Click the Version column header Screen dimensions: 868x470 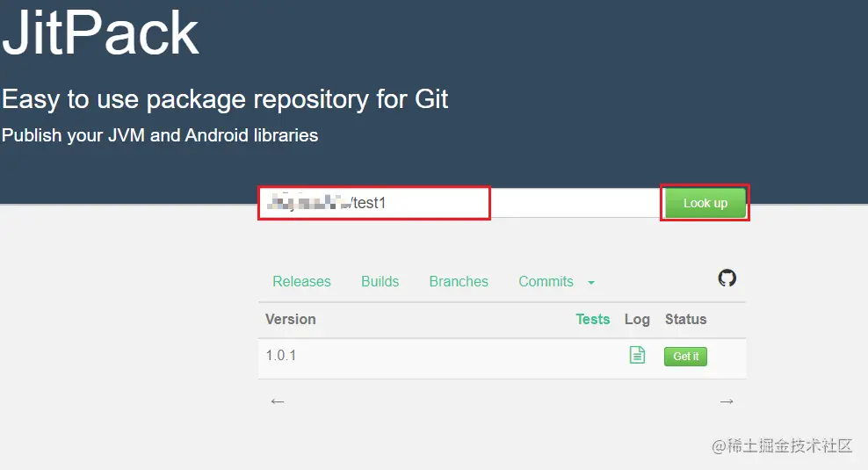[x=291, y=320]
